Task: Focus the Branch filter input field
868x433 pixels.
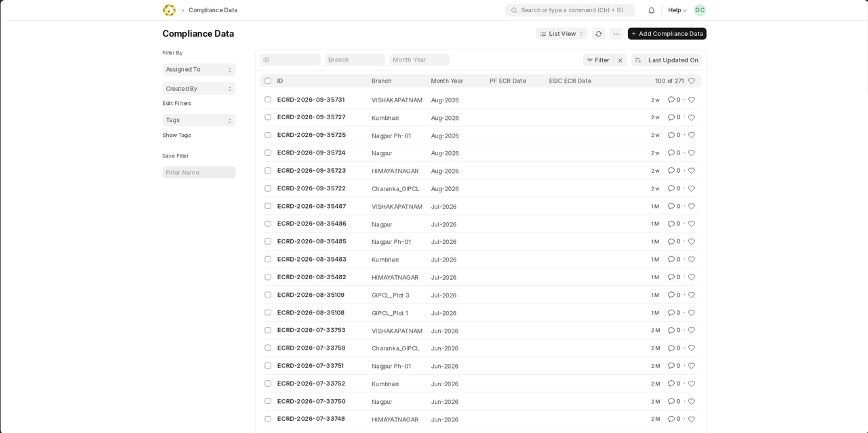Action: point(355,60)
